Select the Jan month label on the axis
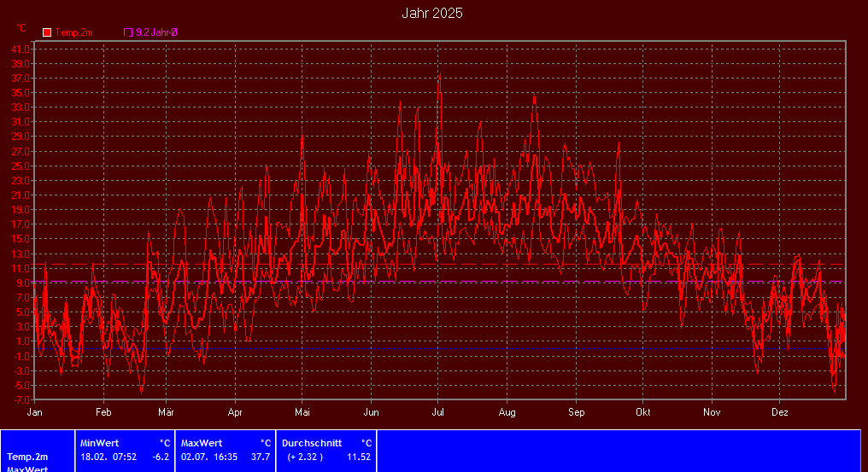Image resolution: width=868 pixels, height=472 pixels. pyautogui.click(x=35, y=411)
